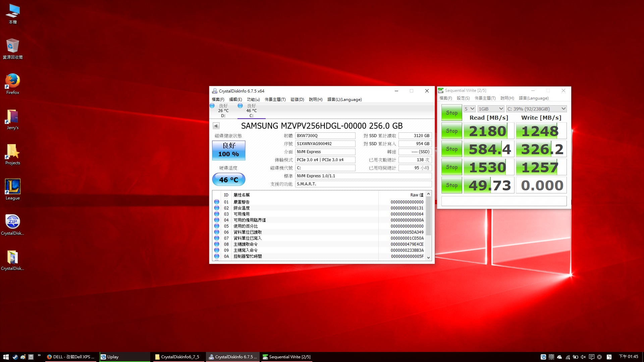The height and width of the screenshot is (362, 644).
Task: Switch to the CrystalDiskInfo 6.7.5 taskbar button
Action: point(232,357)
